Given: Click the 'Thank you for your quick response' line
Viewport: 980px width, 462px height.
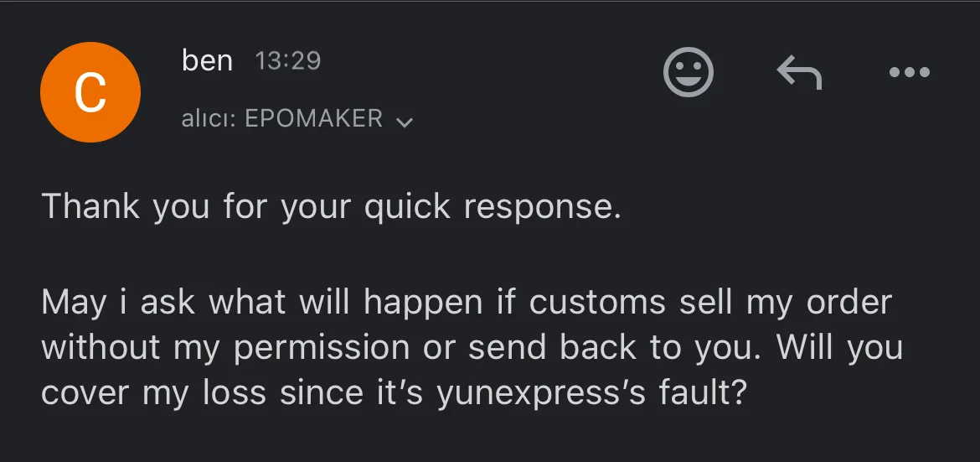Looking at the screenshot, I should coord(331,206).
